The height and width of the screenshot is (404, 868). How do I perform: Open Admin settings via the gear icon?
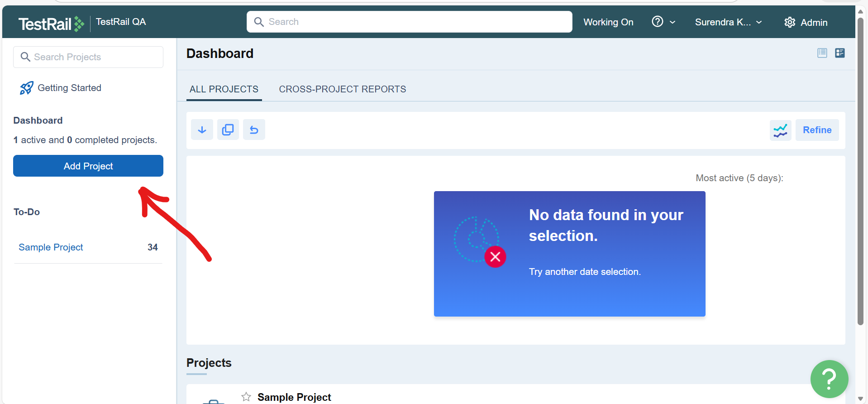790,22
